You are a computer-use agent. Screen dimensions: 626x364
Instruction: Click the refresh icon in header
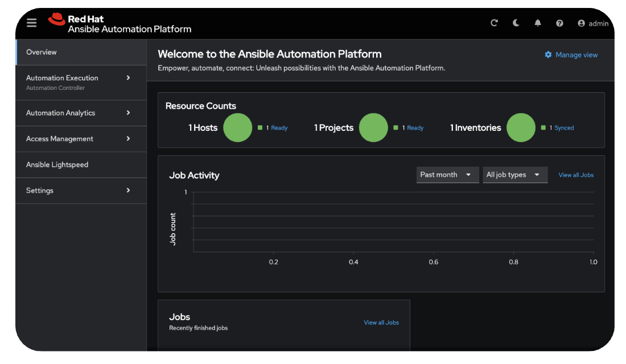point(494,23)
